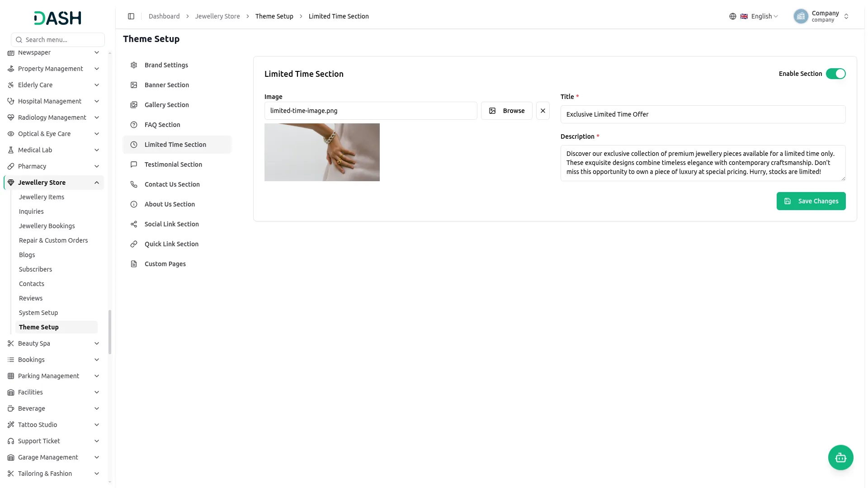Click the Beauty Spa scissors icon
The width and height of the screenshot is (868, 488).
[x=11, y=343]
